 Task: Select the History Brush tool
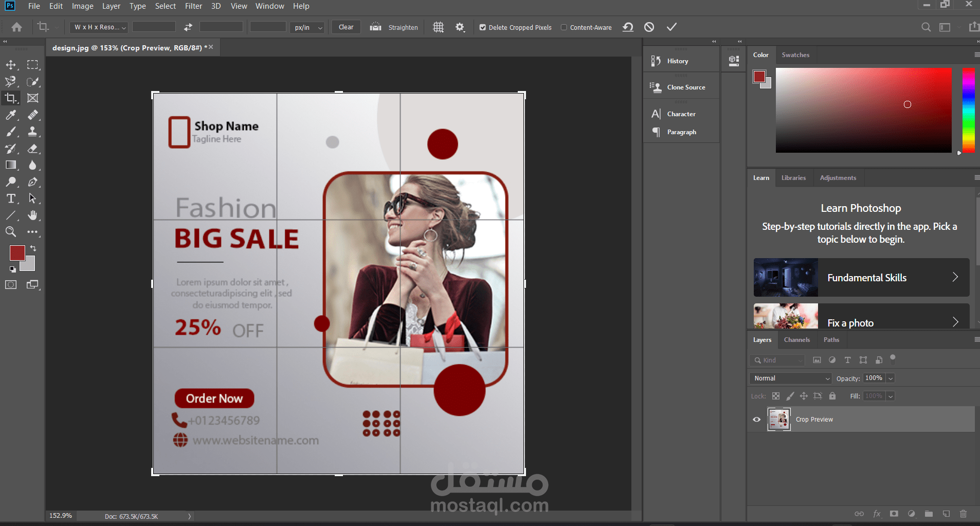[x=11, y=149]
